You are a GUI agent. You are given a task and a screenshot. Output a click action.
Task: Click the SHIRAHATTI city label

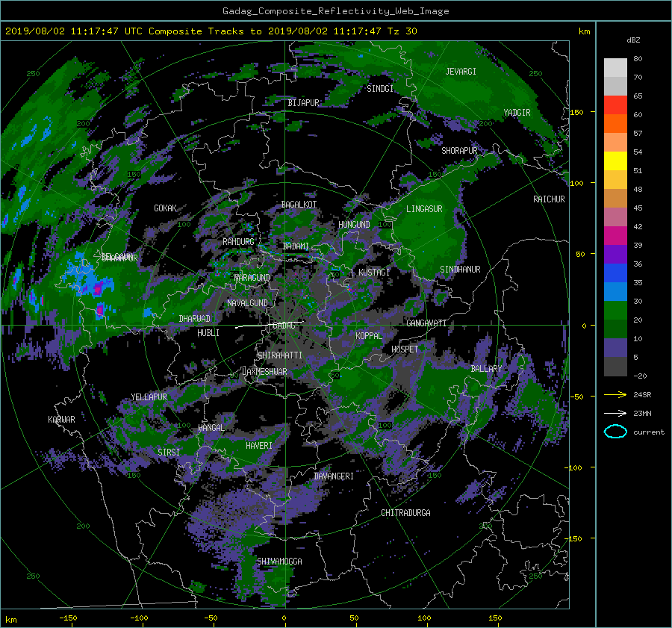pos(280,355)
